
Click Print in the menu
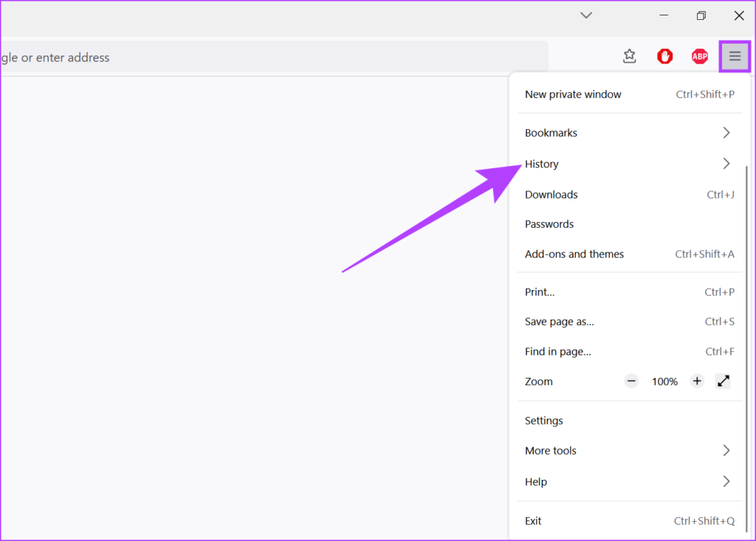point(539,292)
